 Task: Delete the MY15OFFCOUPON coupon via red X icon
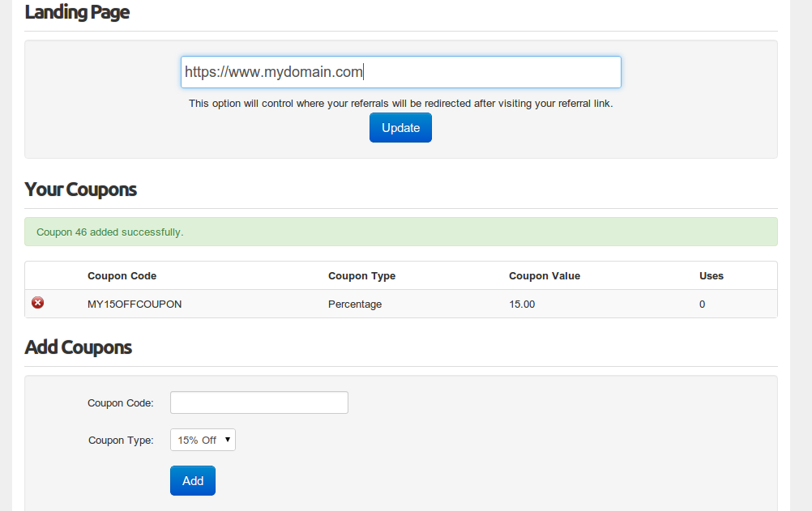(38, 303)
